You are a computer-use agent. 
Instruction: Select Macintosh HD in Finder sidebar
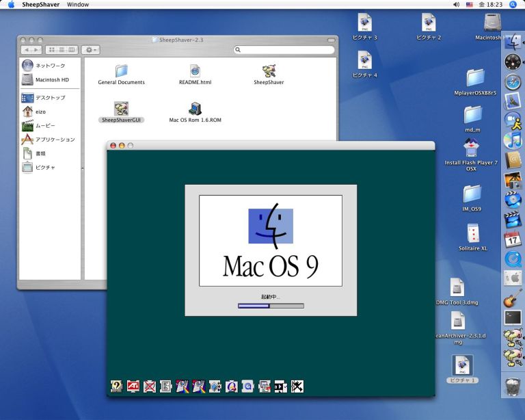point(49,79)
